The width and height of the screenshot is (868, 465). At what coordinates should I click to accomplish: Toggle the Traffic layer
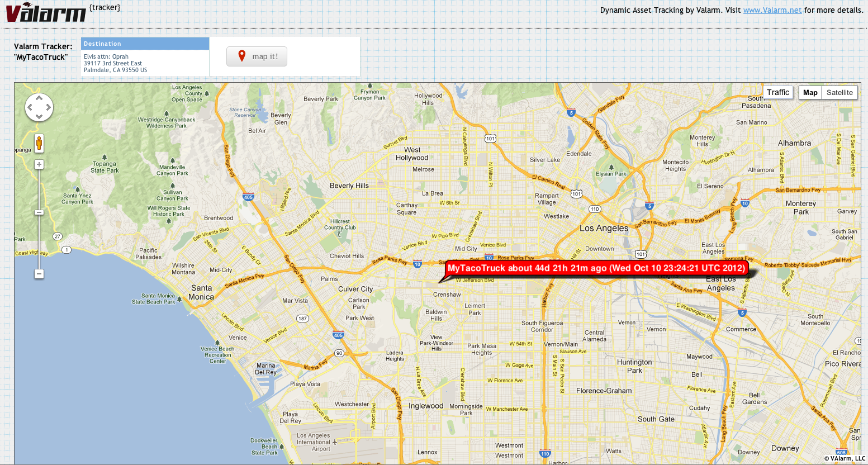click(x=777, y=93)
